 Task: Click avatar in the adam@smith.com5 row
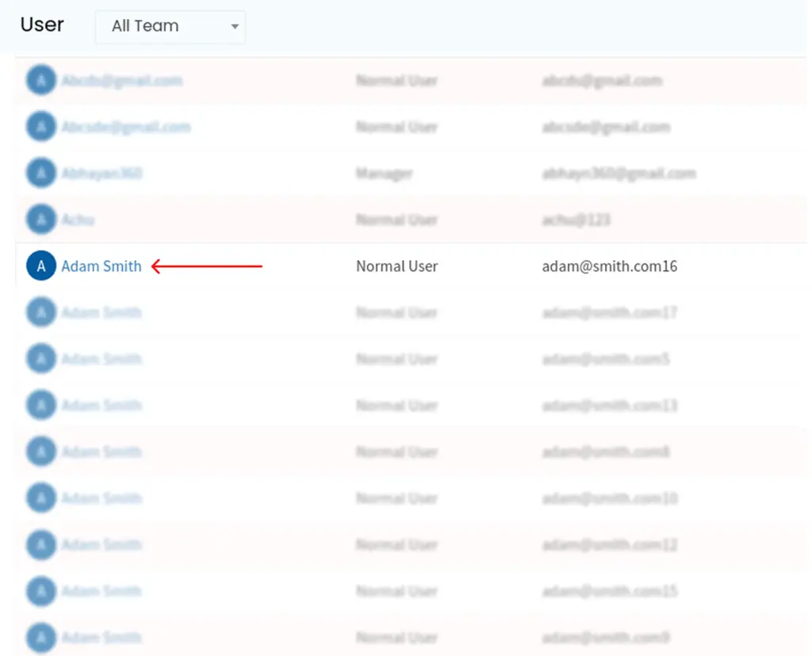[x=41, y=359]
